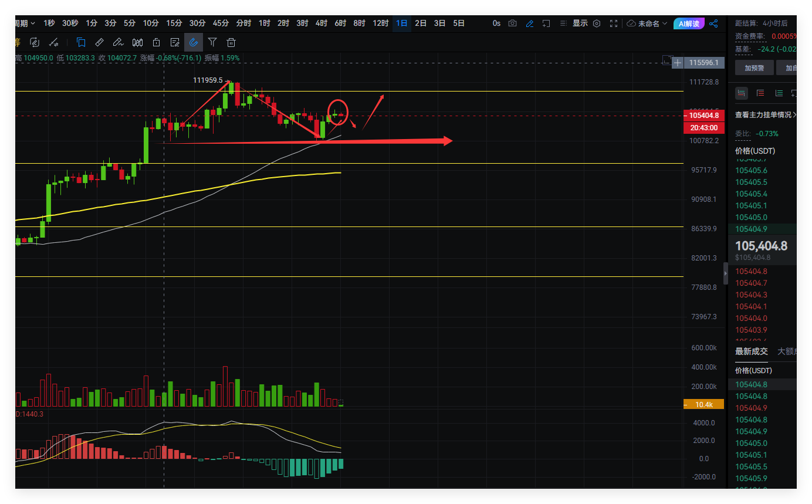Click the AI解读 button
Image resolution: width=812 pixels, height=504 pixels.
pyautogui.click(x=689, y=23)
